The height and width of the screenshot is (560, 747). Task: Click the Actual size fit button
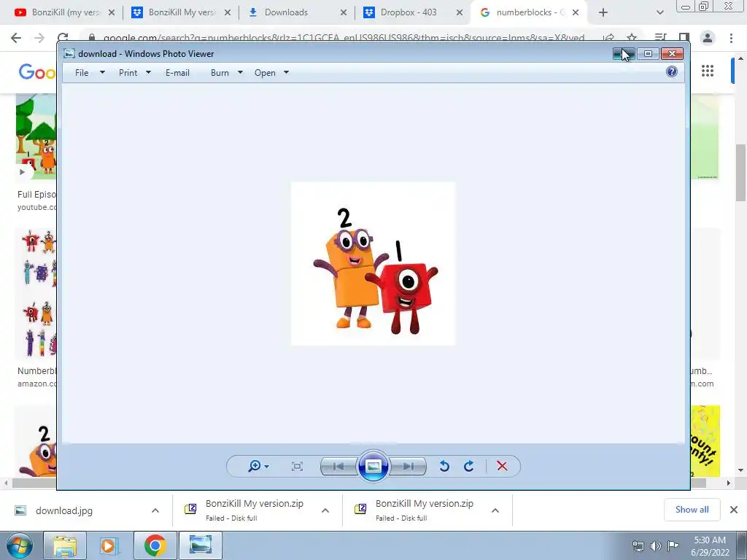pos(297,467)
